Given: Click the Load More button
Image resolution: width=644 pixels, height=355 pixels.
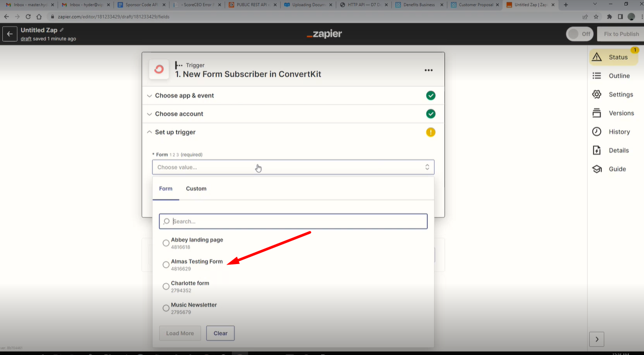Looking at the screenshot, I should click(180, 333).
